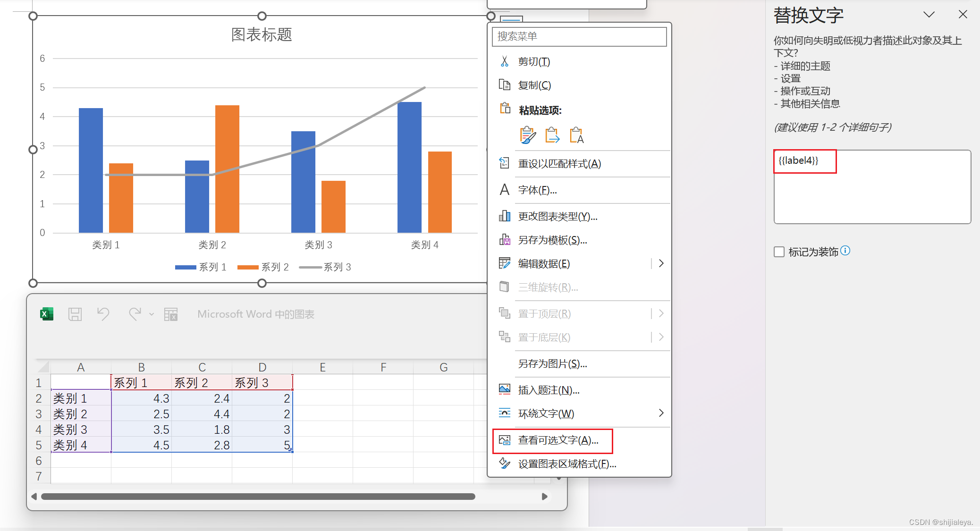Open 字体(F)... dialog entry

coord(537,190)
